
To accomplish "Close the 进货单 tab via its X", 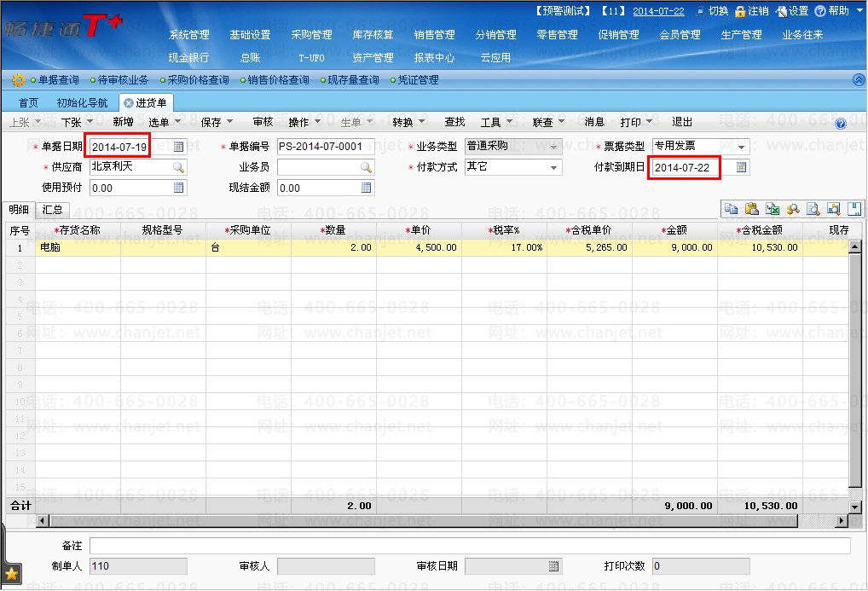I will [x=129, y=103].
